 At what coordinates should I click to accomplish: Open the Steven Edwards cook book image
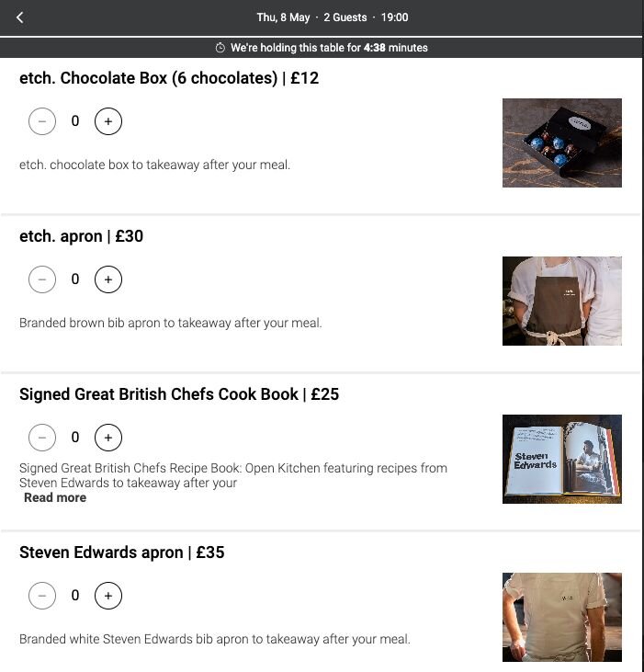click(562, 459)
